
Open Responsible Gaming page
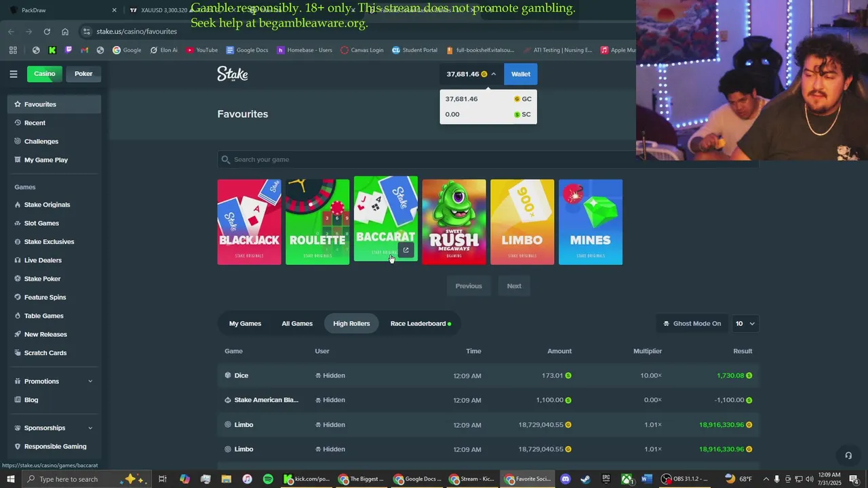tap(54, 447)
